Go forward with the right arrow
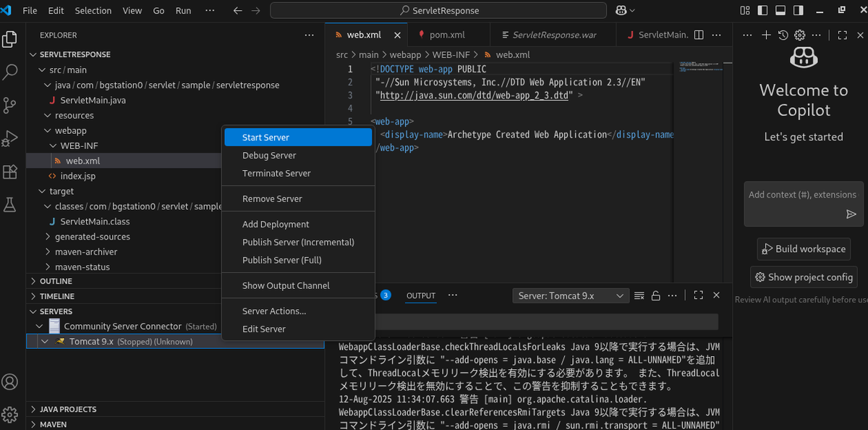Image resolution: width=868 pixels, height=430 pixels. coord(255,11)
